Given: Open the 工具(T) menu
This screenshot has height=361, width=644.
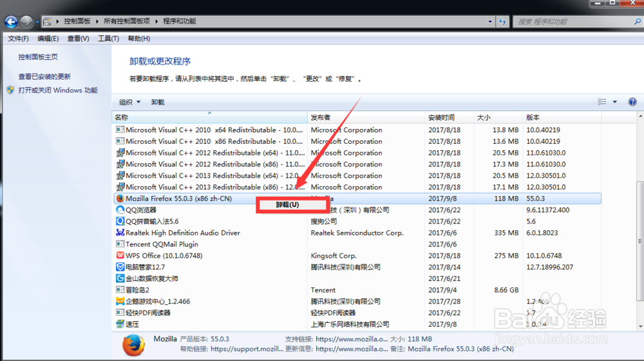Looking at the screenshot, I should tap(108, 38).
